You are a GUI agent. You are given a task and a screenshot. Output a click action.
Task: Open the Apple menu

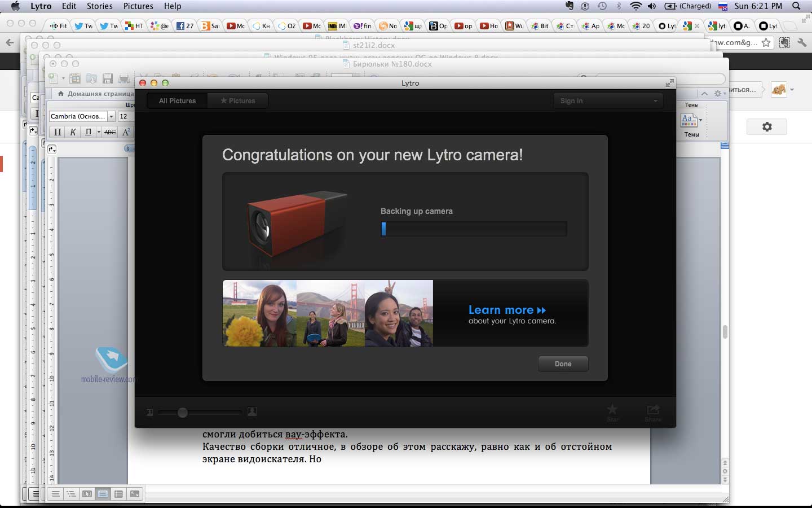coord(15,6)
